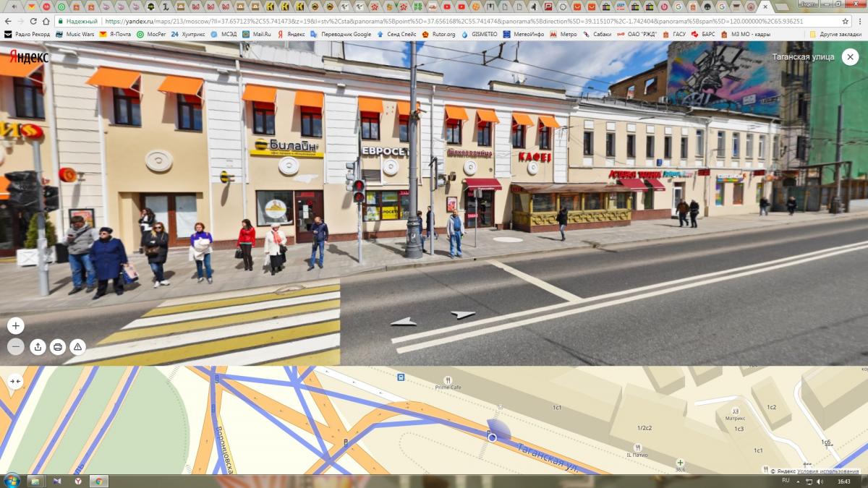Viewport: 868px width, 488px height.
Task: Open Сабаки bookmark
Action: [597, 34]
